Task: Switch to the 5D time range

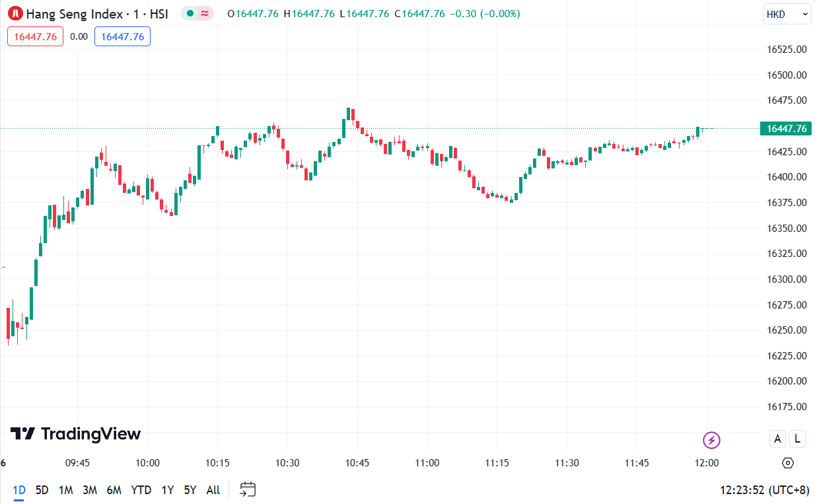Action: point(42,490)
